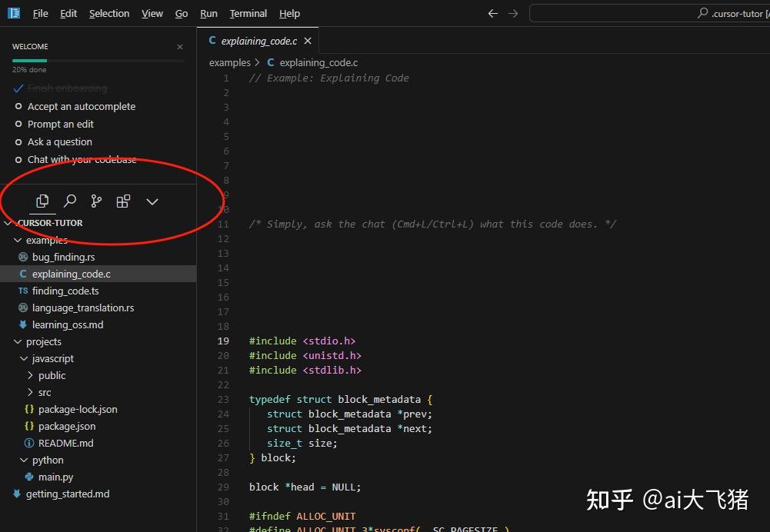
Task: Check the 'Prompt an edit' onboarding step
Action: point(18,124)
